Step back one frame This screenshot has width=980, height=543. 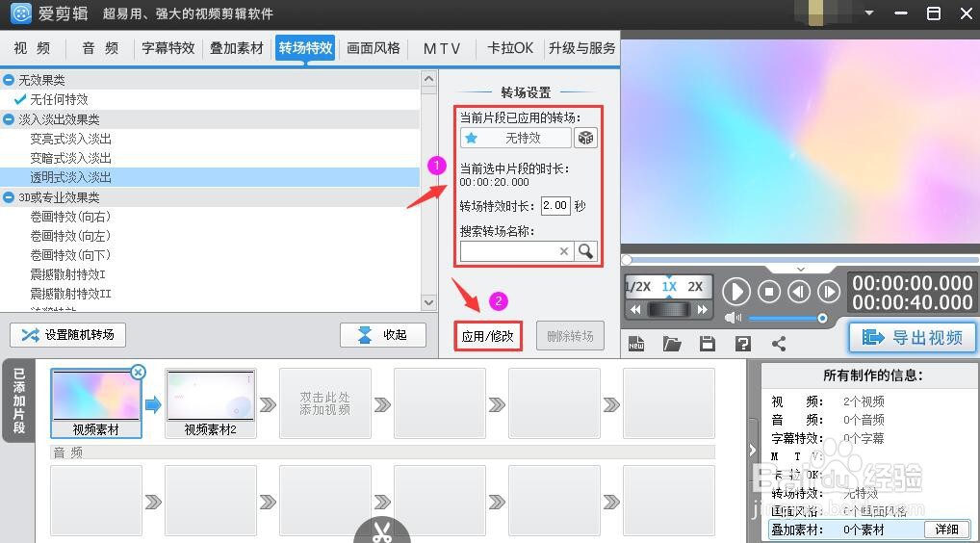coord(799,292)
